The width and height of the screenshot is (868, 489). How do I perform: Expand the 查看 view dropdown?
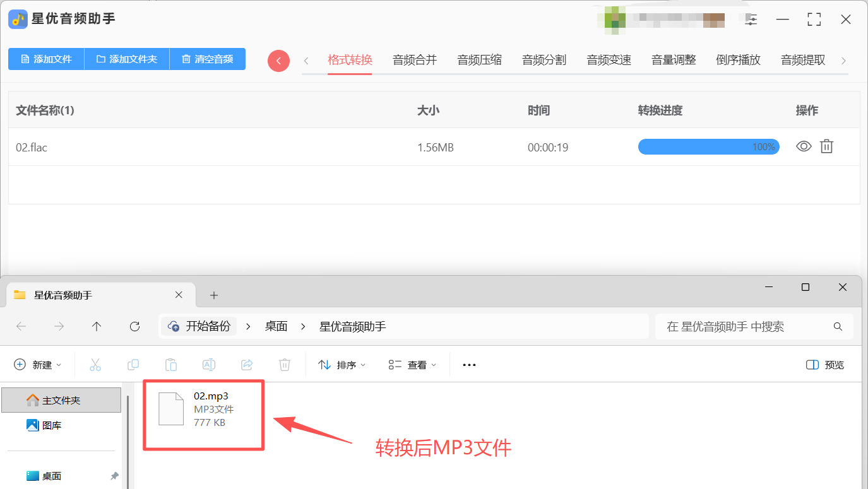(x=412, y=365)
